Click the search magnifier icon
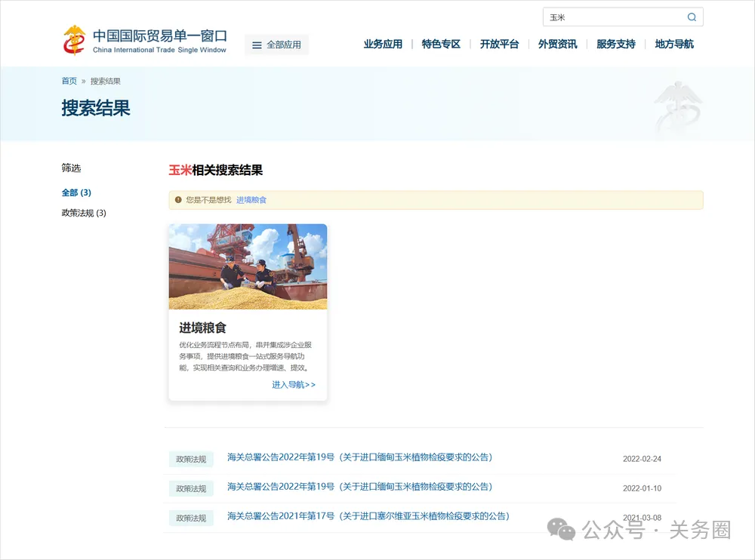The height and width of the screenshot is (560, 755). pos(692,17)
